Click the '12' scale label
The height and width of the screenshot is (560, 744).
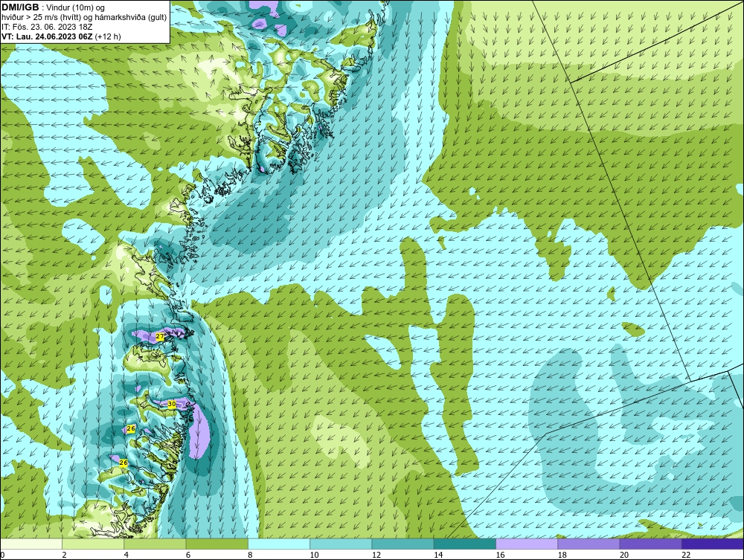376,555
